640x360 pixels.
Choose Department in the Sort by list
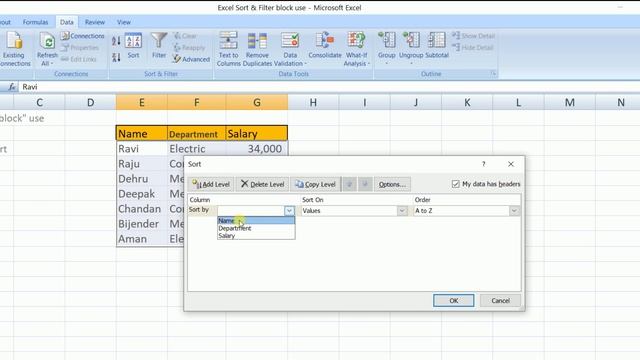tap(256, 228)
